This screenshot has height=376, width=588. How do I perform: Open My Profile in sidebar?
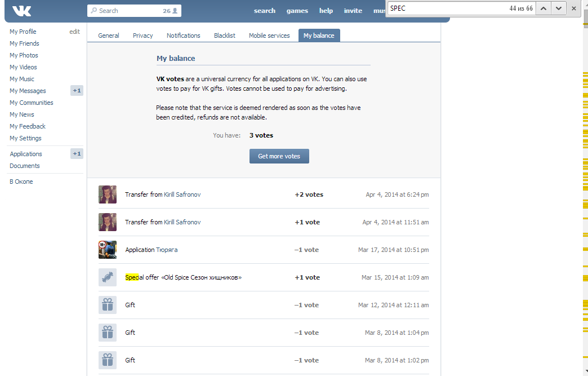click(23, 32)
